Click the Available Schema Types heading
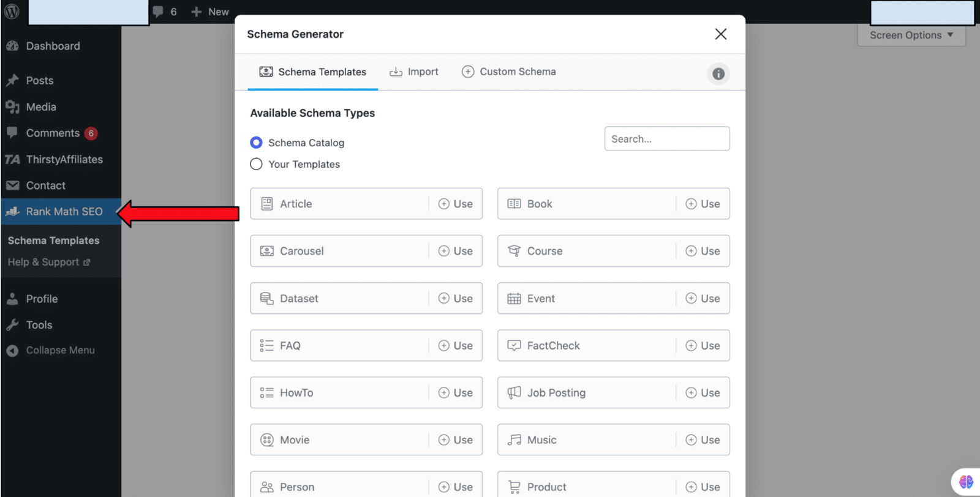Screen dimensions: 980x497 pyautogui.click(x=312, y=113)
